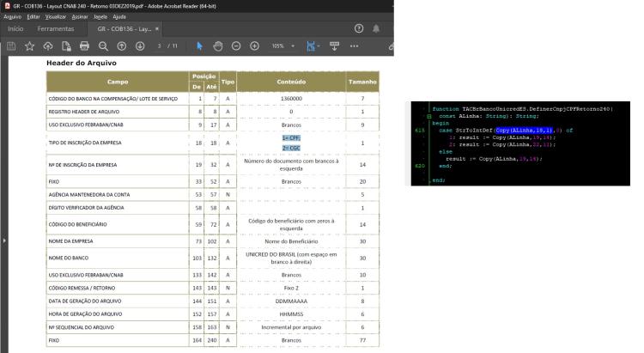This screenshot has height=353, width=644.
Task: Click the Help question mark icon
Action: click(359, 28)
